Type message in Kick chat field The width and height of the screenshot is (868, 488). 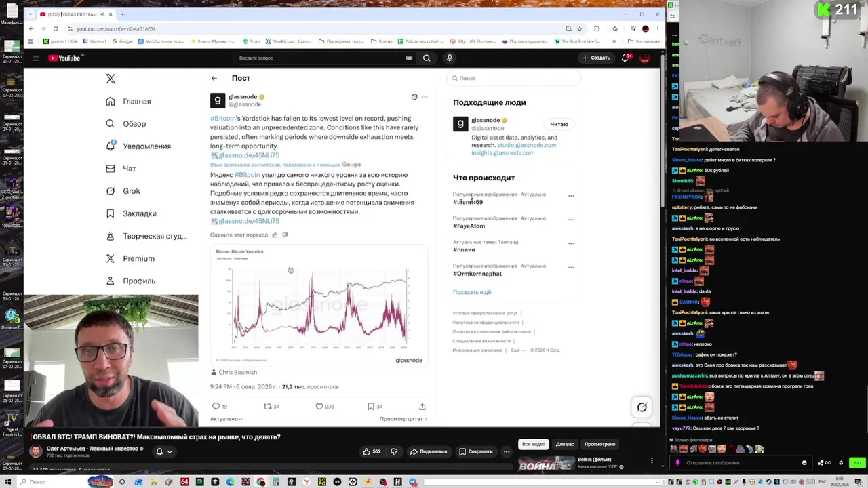coord(741,463)
